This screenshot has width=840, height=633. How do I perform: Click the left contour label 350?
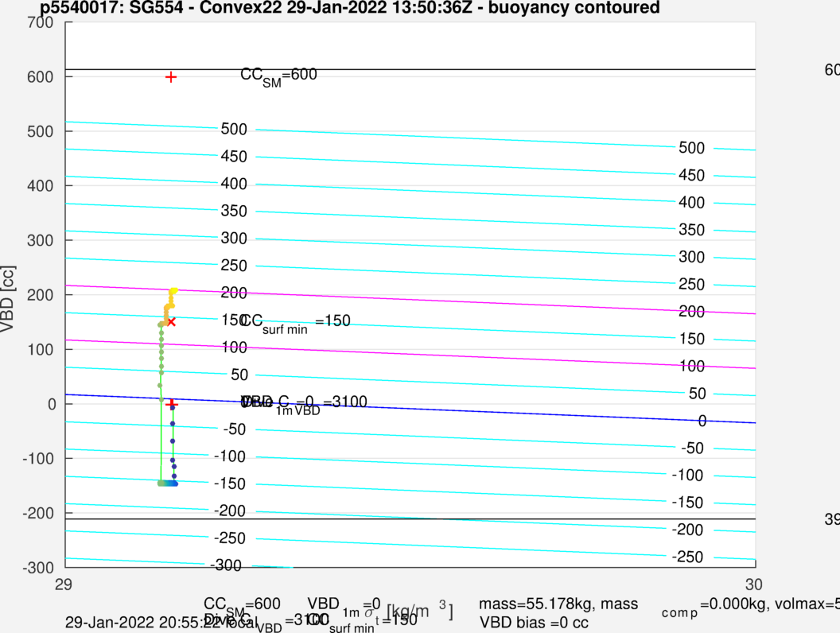pos(234,211)
